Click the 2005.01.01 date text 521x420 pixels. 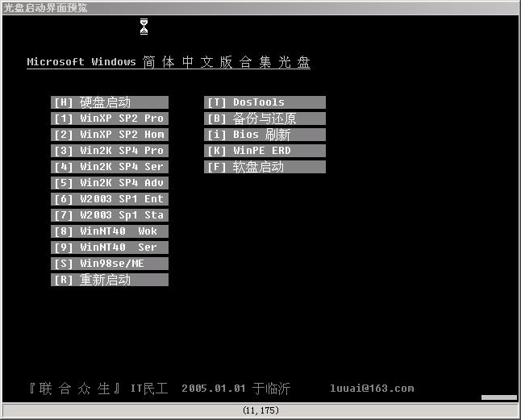(213, 388)
